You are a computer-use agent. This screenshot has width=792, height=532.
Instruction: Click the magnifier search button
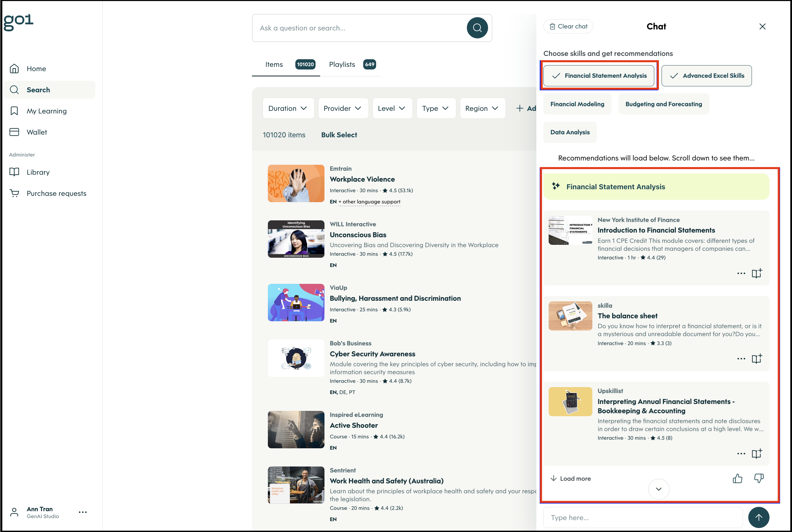(477, 28)
